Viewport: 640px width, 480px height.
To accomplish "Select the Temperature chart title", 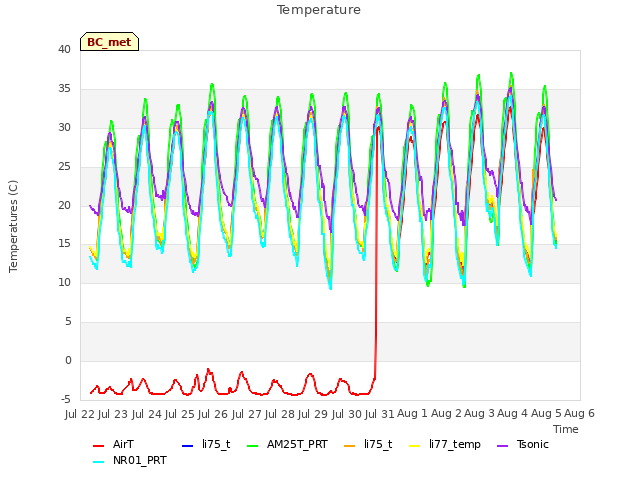I will 319,10.
